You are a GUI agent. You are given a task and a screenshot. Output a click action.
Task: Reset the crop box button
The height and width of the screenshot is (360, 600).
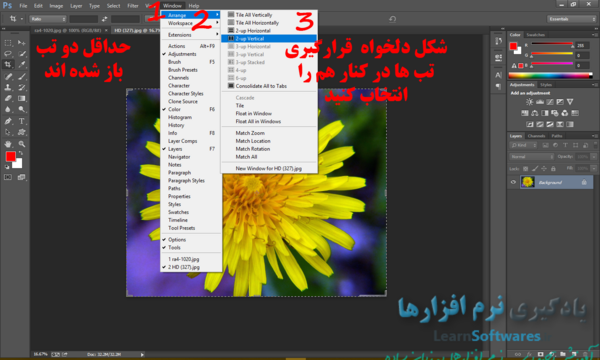click(392, 19)
